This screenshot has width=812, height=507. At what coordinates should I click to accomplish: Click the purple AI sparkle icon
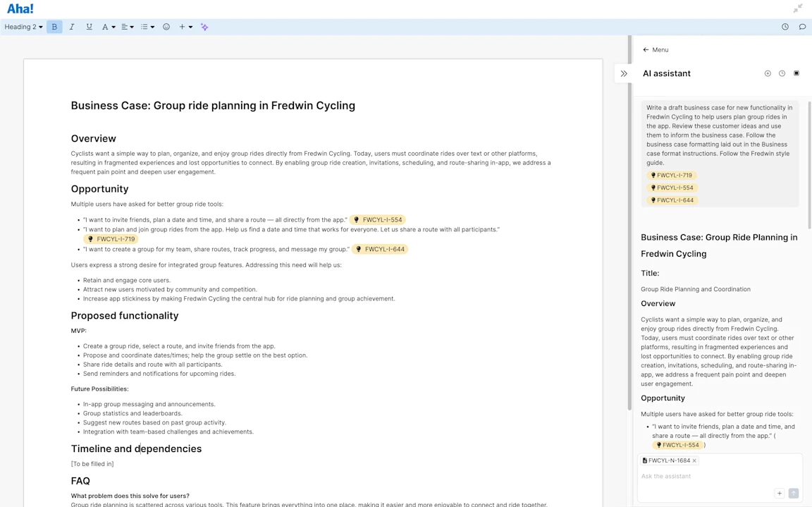(x=204, y=27)
